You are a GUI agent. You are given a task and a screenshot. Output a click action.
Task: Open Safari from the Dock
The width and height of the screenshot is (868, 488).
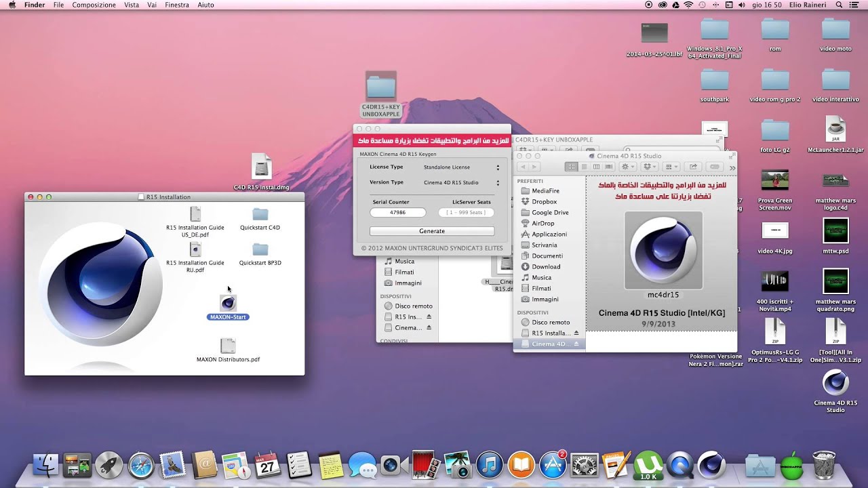tap(141, 466)
